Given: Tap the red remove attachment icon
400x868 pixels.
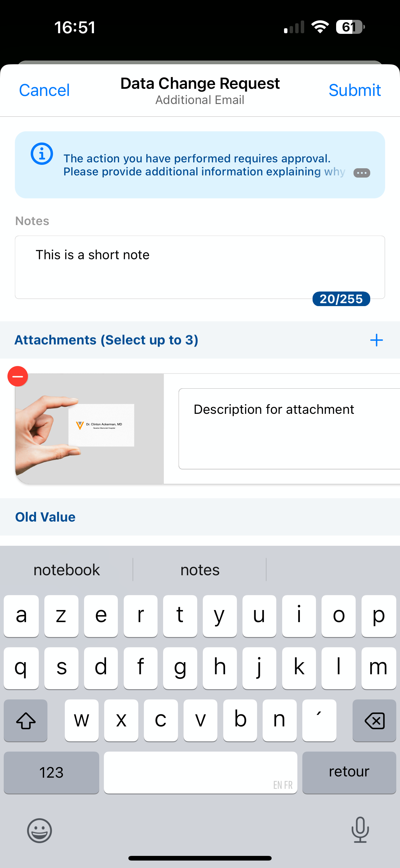Looking at the screenshot, I should (x=18, y=376).
